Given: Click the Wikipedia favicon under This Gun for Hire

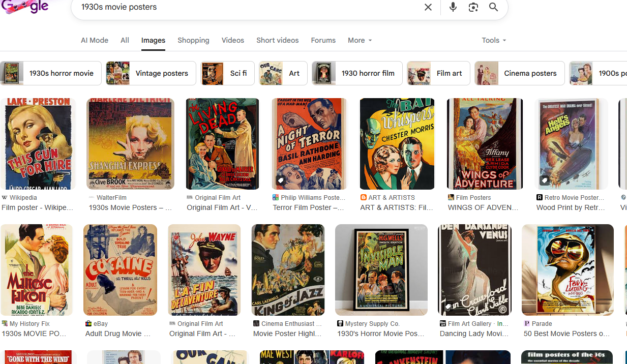Looking at the screenshot, I should coord(5,197).
